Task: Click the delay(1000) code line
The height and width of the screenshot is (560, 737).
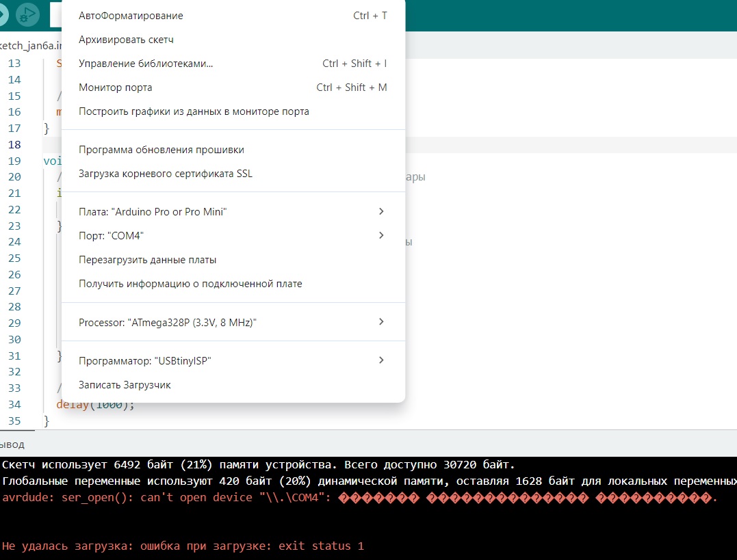Action: point(96,404)
